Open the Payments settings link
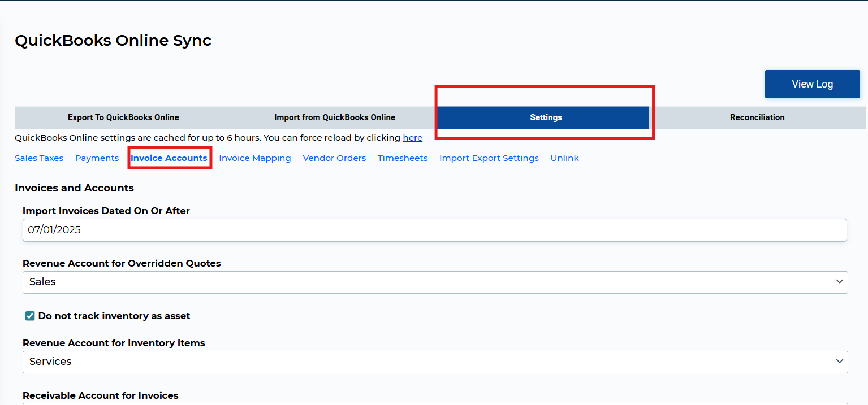 click(x=97, y=158)
